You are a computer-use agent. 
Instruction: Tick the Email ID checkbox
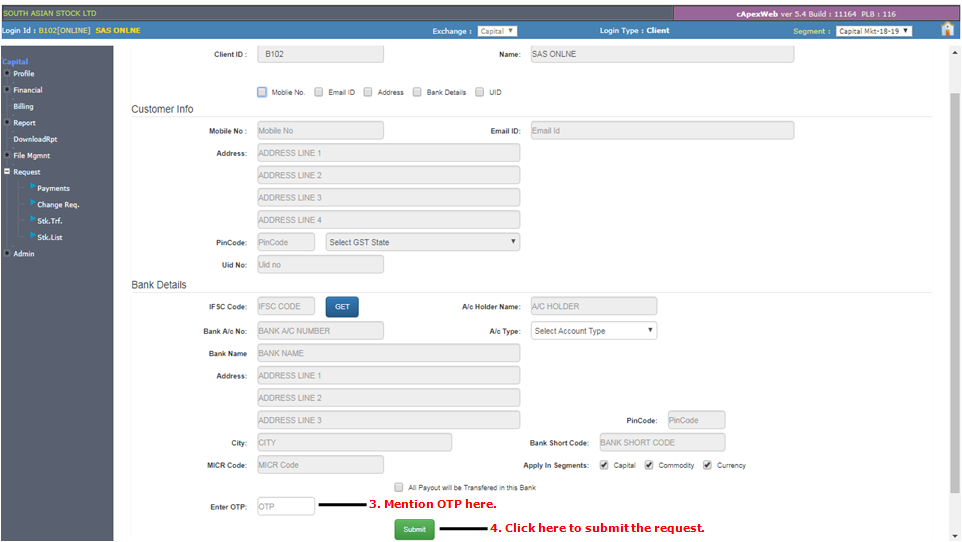click(318, 92)
